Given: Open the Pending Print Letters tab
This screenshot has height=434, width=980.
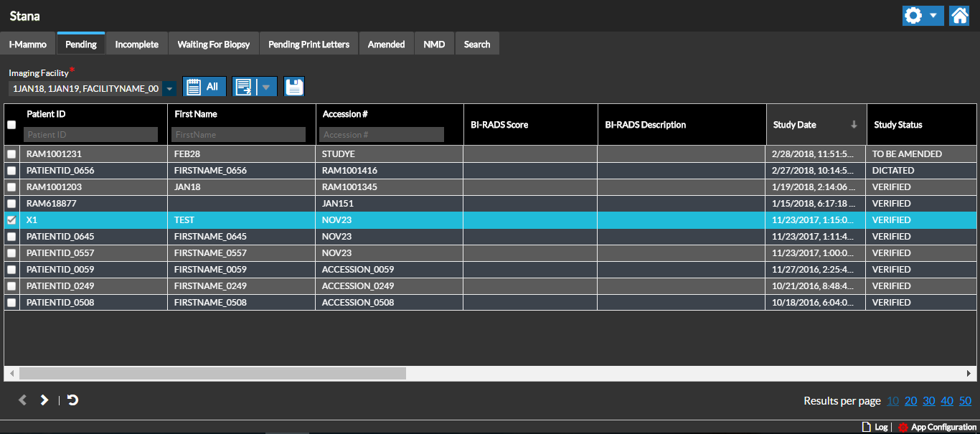Looking at the screenshot, I should coord(308,44).
